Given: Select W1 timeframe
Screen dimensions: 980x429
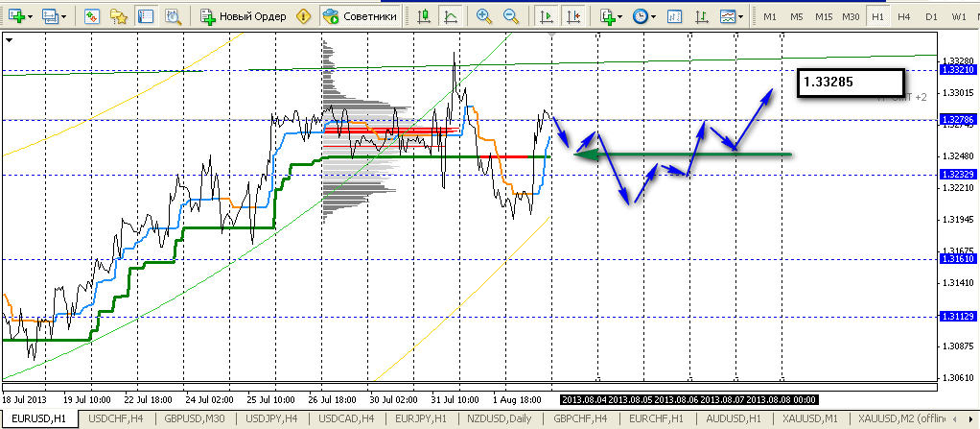Looking at the screenshot, I should click(959, 17).
